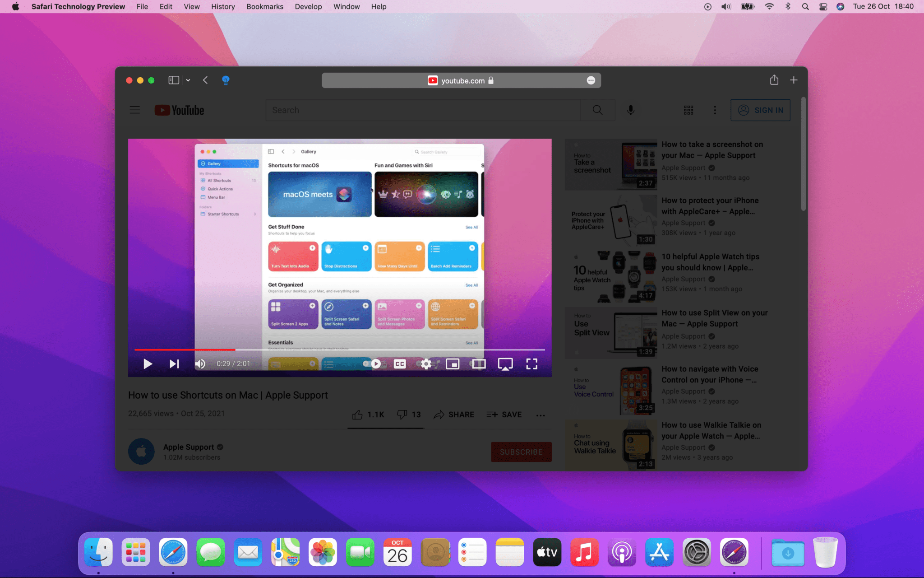Click the YouTube apps grid icon
924x578 pixels.
pyautogui.click(x=688, y=110)
